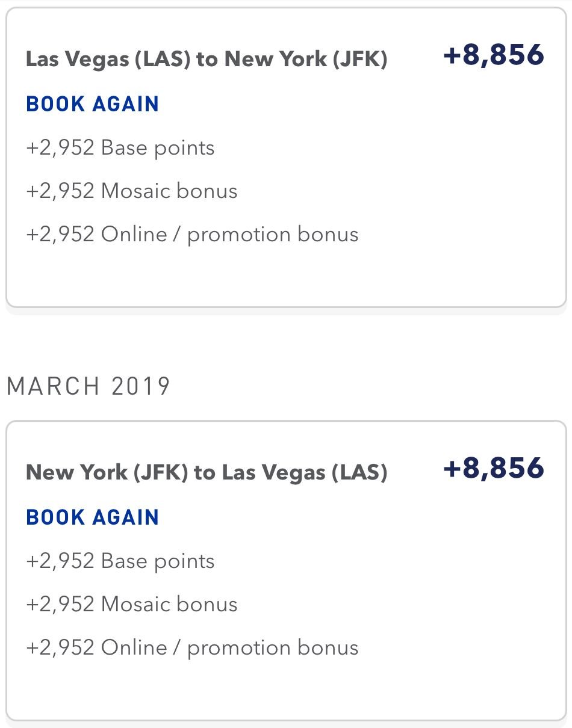Open the New York (JFK) to Las Vegas (LAS) trip title

(206, 473)
